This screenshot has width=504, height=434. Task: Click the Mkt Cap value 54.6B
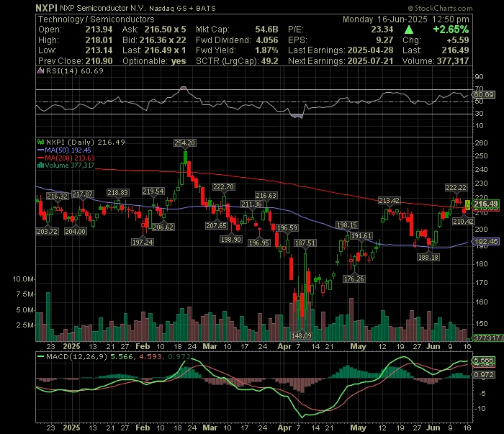pos(267,30)
